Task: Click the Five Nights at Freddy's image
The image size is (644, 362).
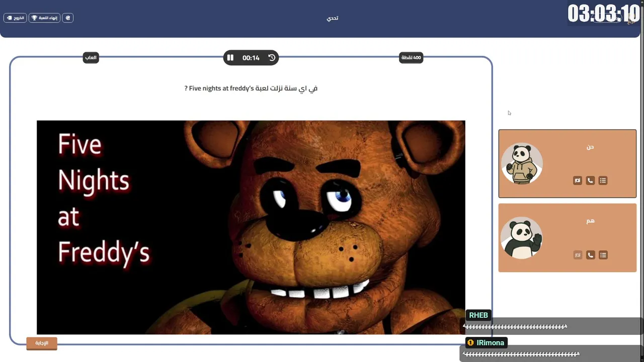Action: click(x=251, y=227)
